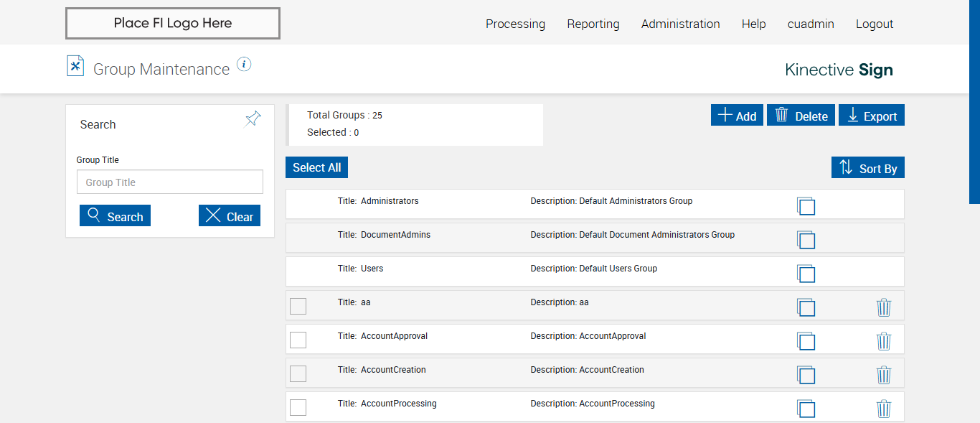The image size is (980, 423).
Task: Click the Group Title search field
Action: click(x=170, y=182)
